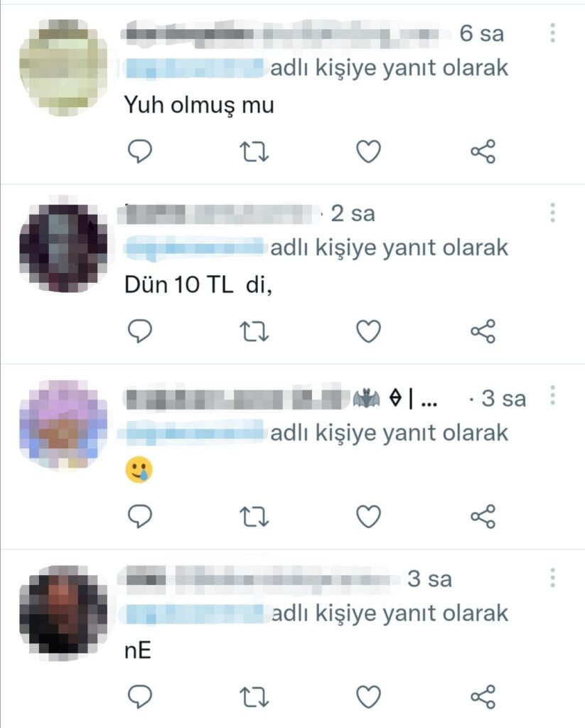The height and width of the screenshot is (728, 585).
Task: Like the "nE" tweet
Action: (369, 697)
